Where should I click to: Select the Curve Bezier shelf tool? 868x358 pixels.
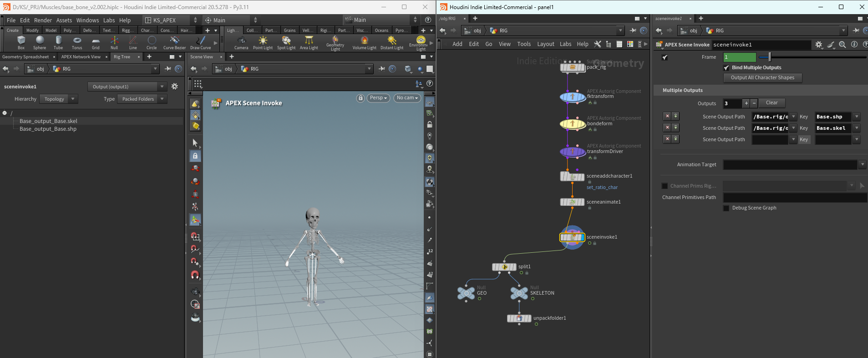[x=174, y=42]
